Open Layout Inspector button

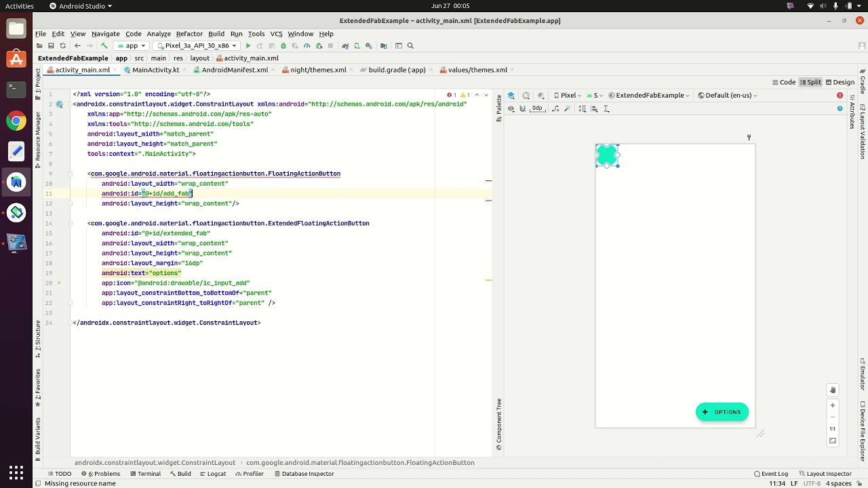tap(825, 474)
